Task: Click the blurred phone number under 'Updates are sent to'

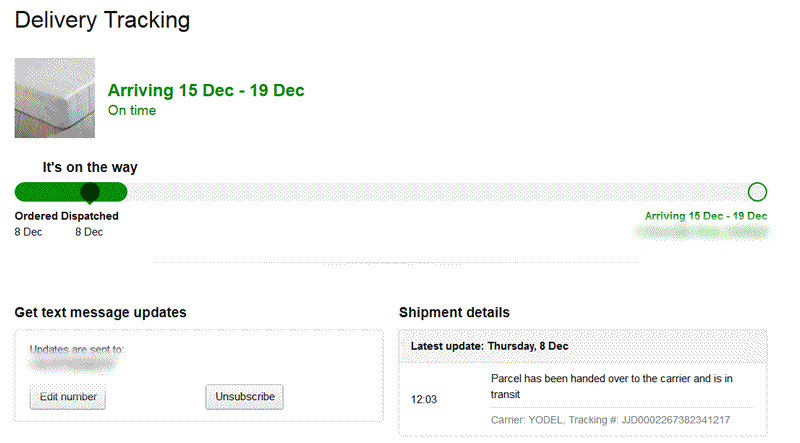Action: (70, 365)
